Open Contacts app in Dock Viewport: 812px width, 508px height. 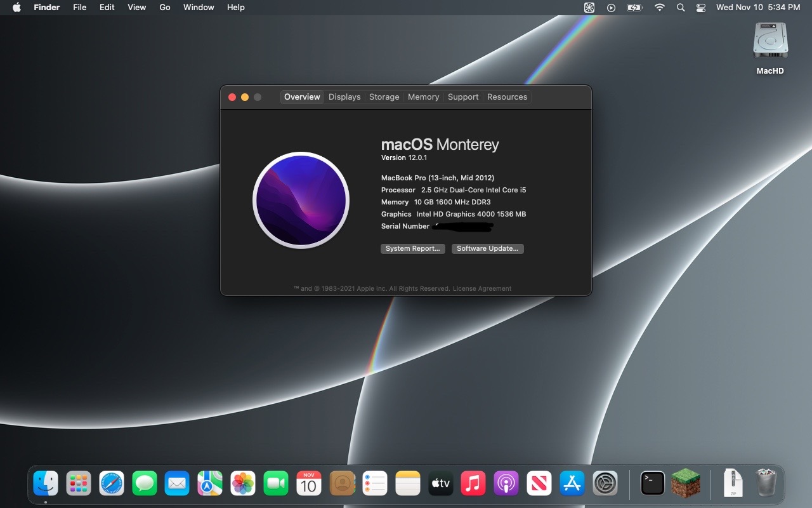pyautogui.click(x=342, y=484)
